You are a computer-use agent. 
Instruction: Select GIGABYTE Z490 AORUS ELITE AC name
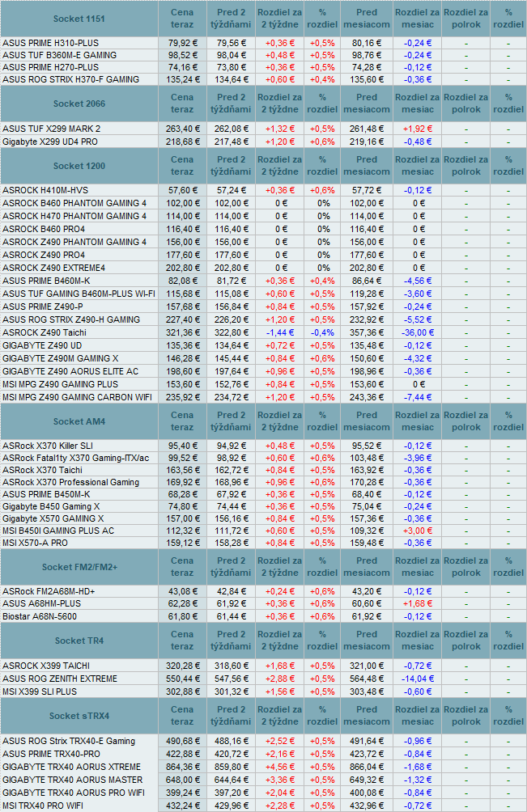pos(70,371)
